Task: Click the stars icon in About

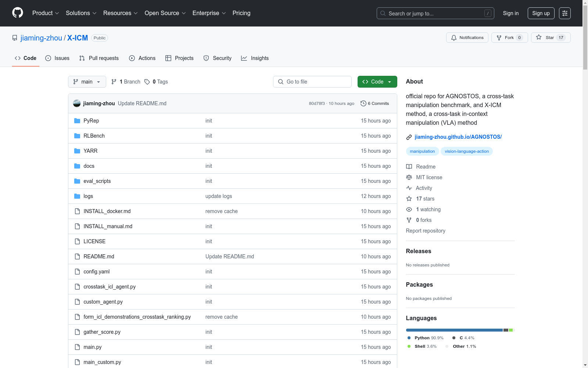Action: pyautogui.click(x=409, y=199)
